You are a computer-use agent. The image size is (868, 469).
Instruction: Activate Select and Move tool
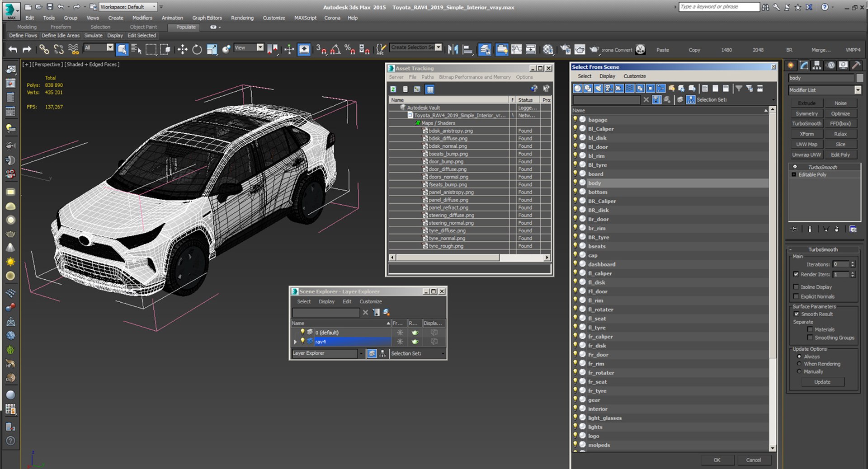182,49
